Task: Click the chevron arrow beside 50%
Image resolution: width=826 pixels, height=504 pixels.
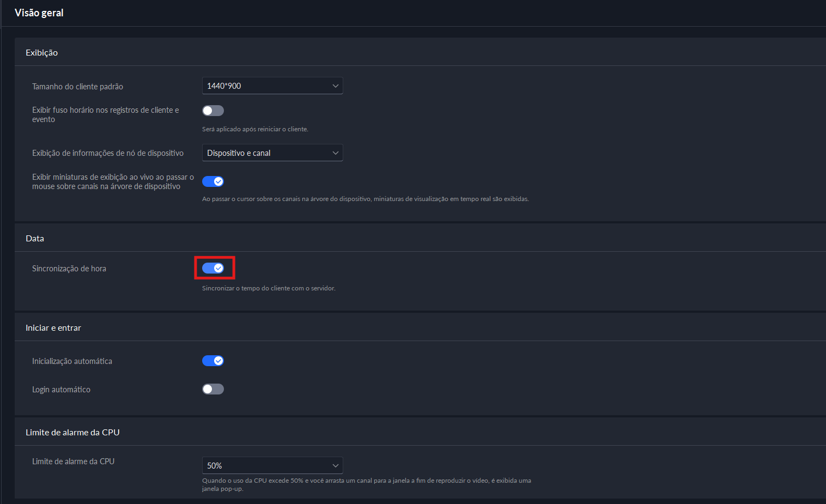Action: pos(335,466)
